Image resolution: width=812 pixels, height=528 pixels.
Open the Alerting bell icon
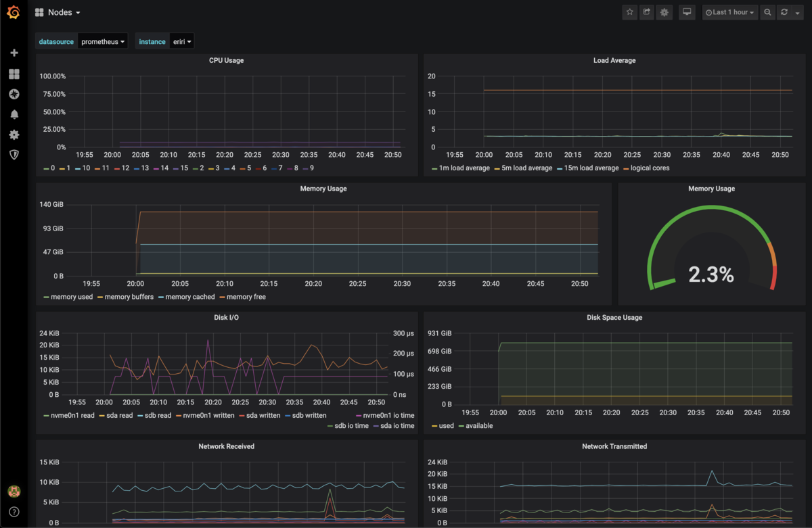pyautogui.click(x=14, y=114)
